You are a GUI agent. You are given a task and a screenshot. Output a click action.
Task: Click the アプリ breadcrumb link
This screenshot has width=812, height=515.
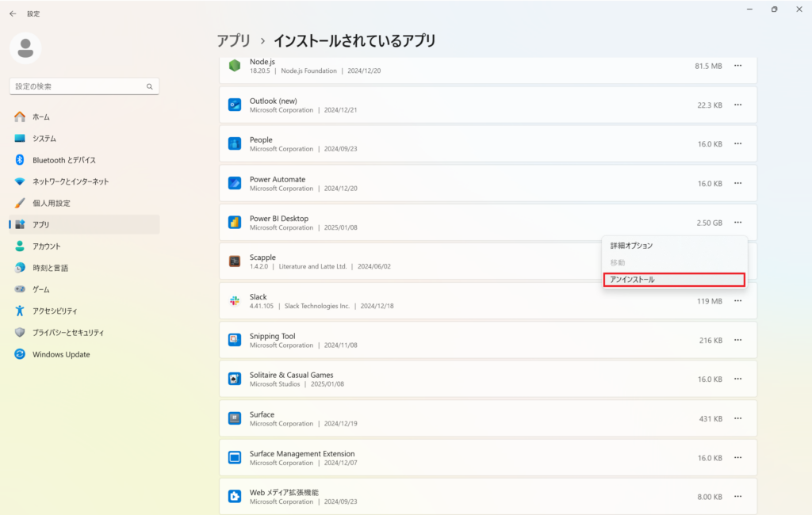(234, 40)
